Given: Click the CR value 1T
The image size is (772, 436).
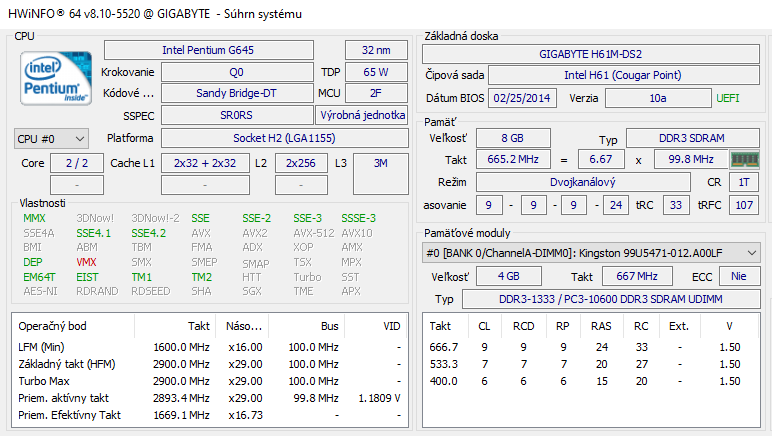Looking at the screenshot, I should [744, 182].
